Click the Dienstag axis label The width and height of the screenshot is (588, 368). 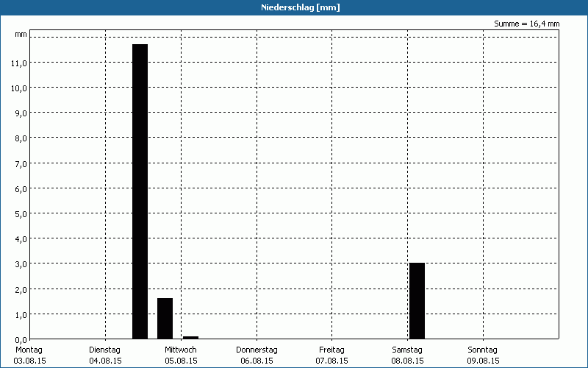(x=104, y=350)
